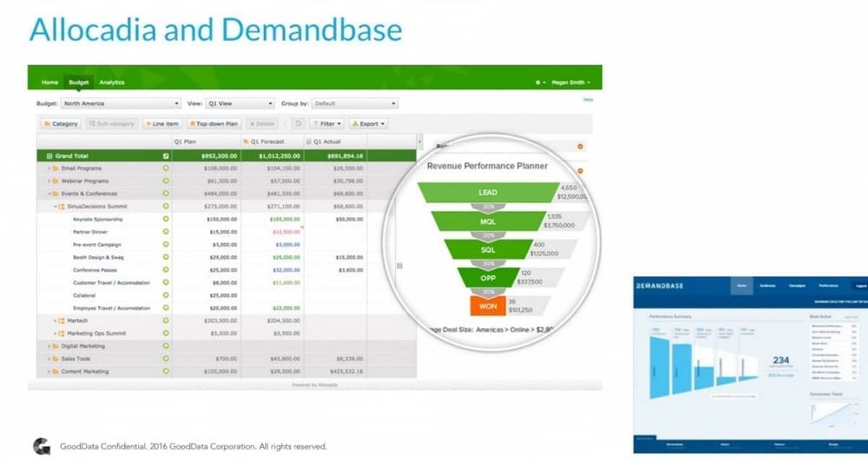Image resolution: width=868 pixels, height=460 pixels.
Task: Click Conference Passes forecast $32,000.00 cell
Action: click(x=273, y=270)
